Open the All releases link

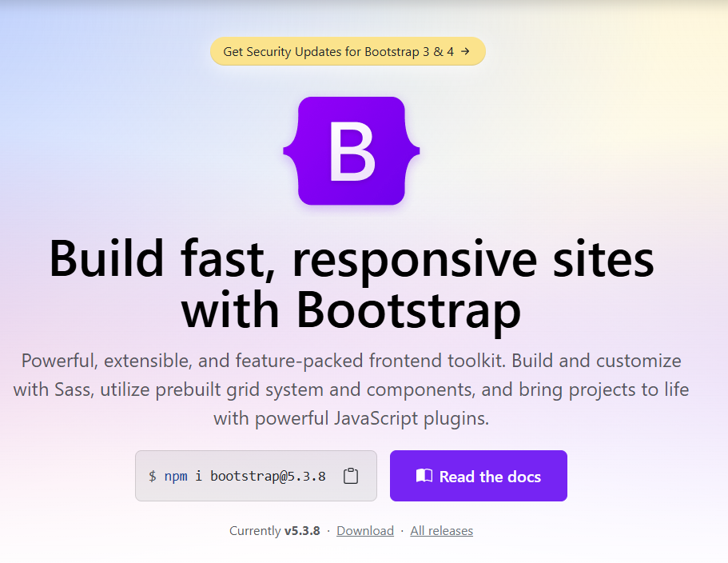point(442,530)
